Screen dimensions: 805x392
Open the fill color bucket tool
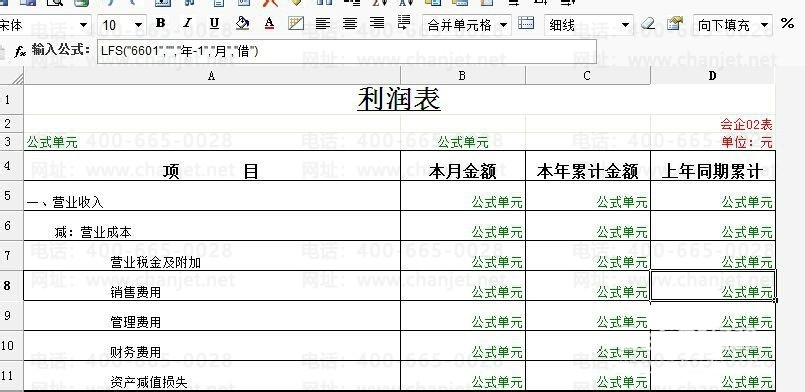click(242, 23)
